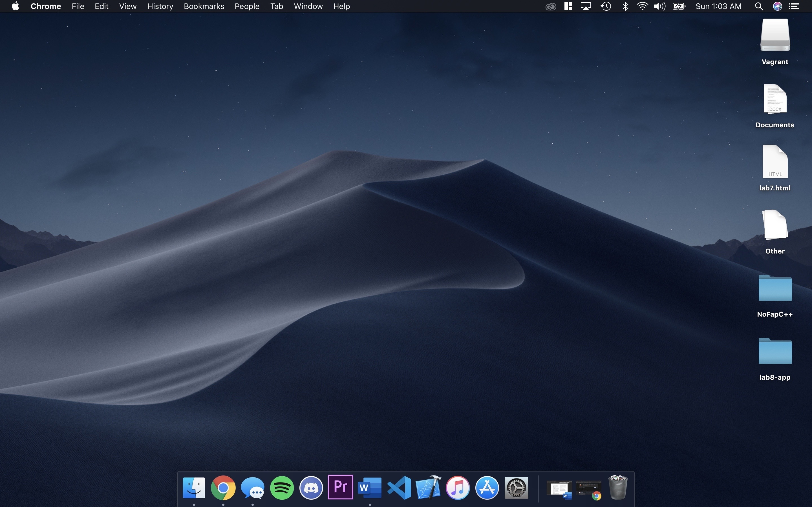Open iTunes from the dock

[x=458, y=488]
